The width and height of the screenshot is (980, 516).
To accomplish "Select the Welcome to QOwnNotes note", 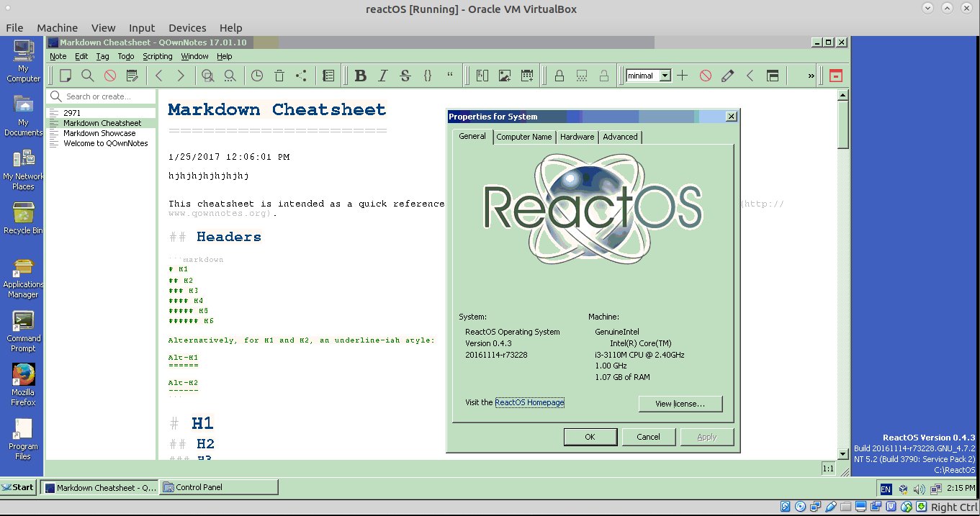I will click(x=102, y=143).
